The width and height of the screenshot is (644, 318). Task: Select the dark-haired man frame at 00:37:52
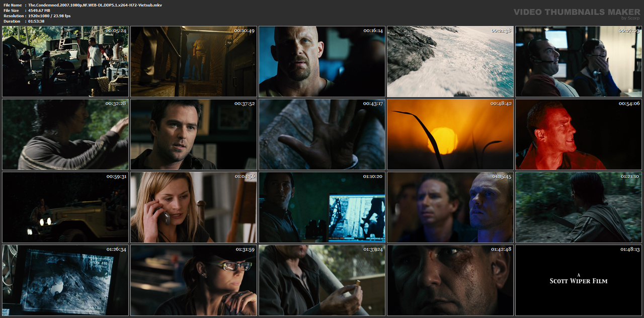[x=194, y=134]
